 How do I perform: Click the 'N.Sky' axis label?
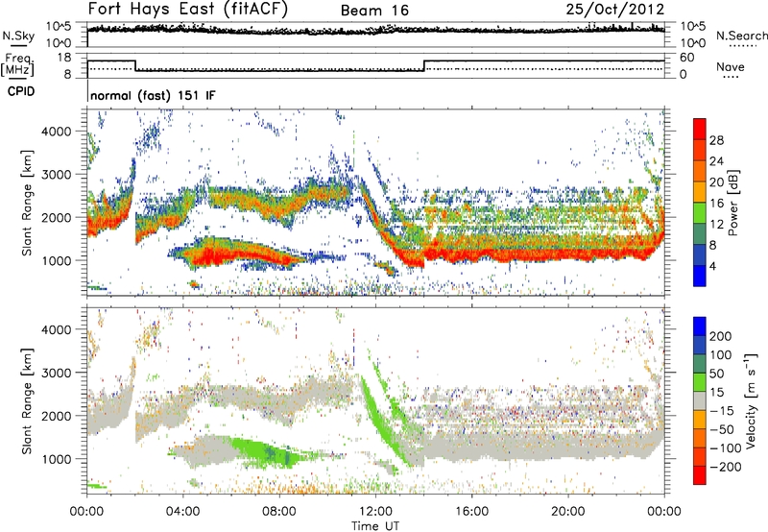pos(18,36)
